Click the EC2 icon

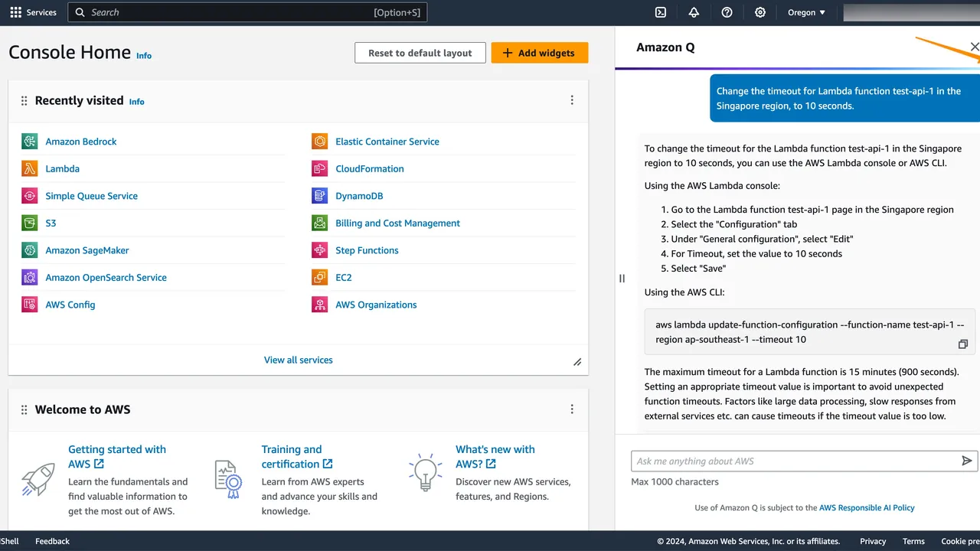(x=320, y=277)
